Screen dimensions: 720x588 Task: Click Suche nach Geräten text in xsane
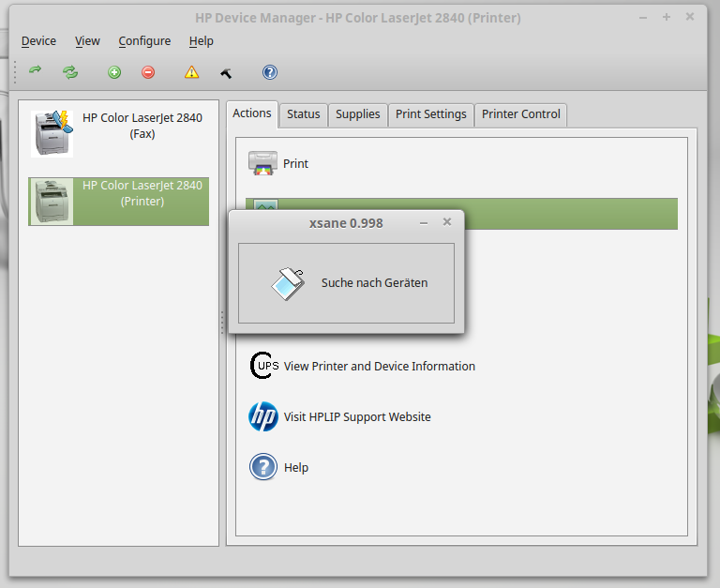(374, 283)
